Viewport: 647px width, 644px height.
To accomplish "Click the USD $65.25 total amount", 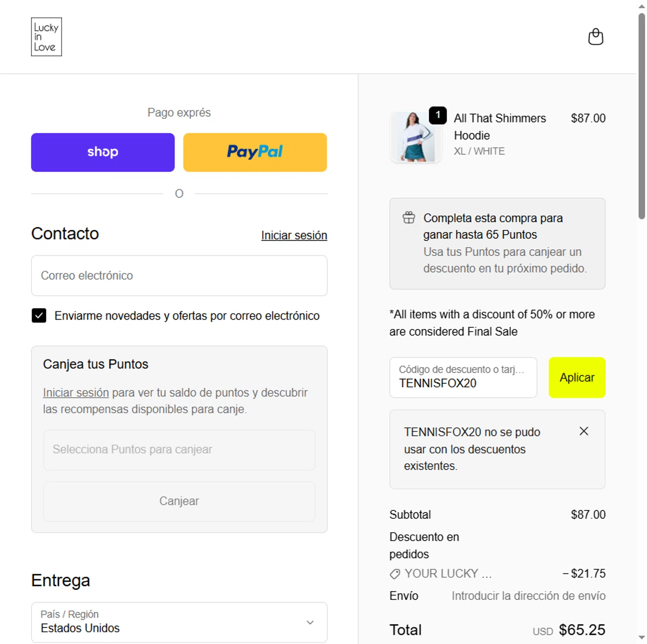I will click(569, 630).
